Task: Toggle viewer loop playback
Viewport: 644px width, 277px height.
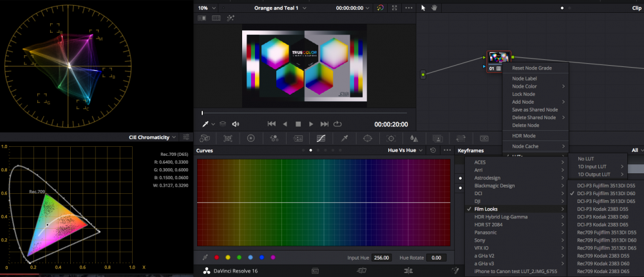Action: coord(337,124)
